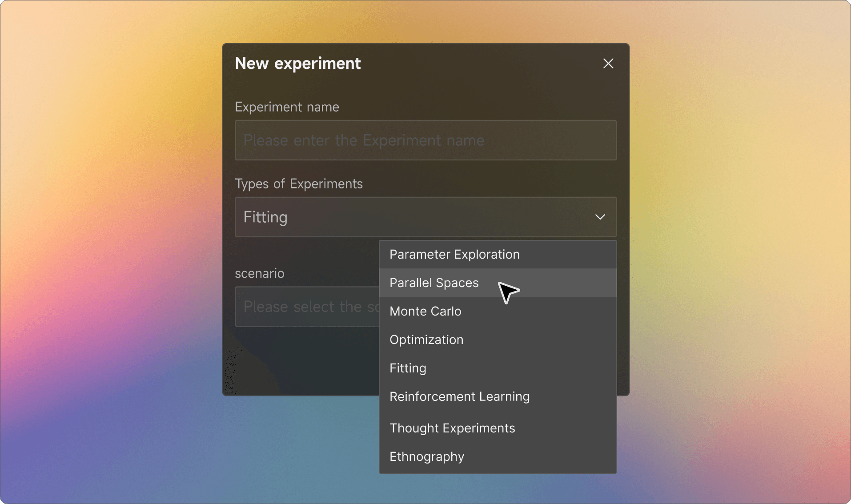Viewport: 851px width, 504px height.
Task: Pick Monte Carlo experiment type
Action: coord(425,312)
